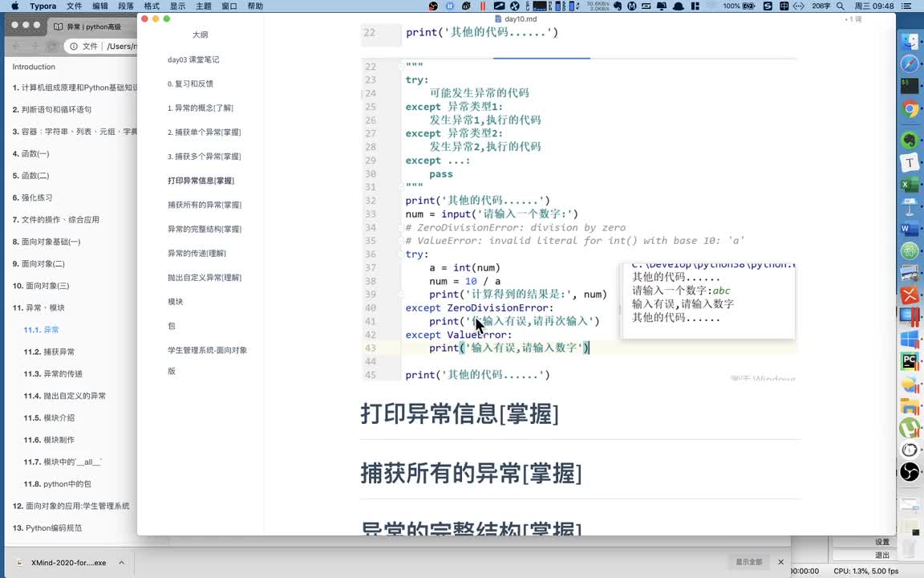Go to outline item 抛出自定义异常[理解]

[x=205, y=277]
